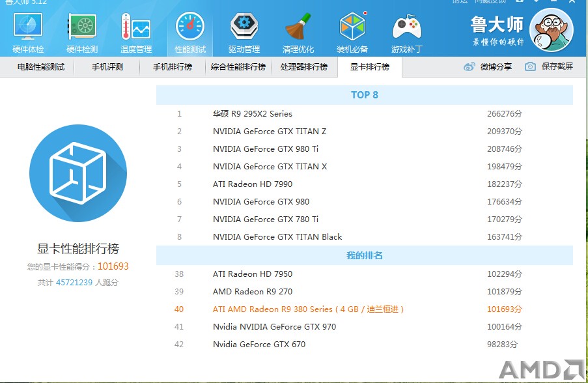Click the score 266276分
The width and height of the screenshot is (588, 383).
(x=505, y=113)
